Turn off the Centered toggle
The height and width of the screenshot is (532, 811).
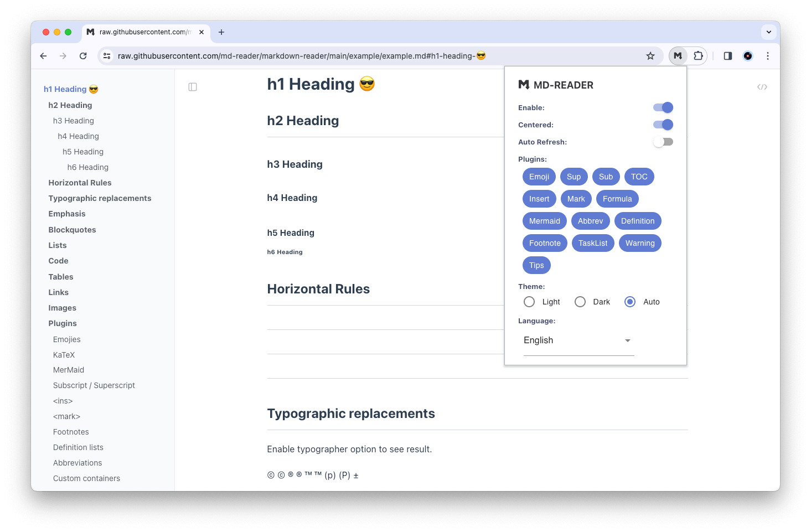pyautogui.click(x=663, y=125)
